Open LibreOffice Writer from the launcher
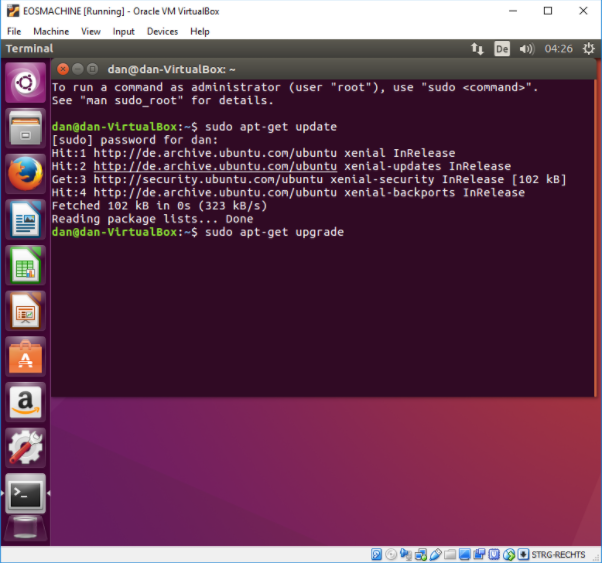Viewport: 603px width, 563px height. coord(25,220)
